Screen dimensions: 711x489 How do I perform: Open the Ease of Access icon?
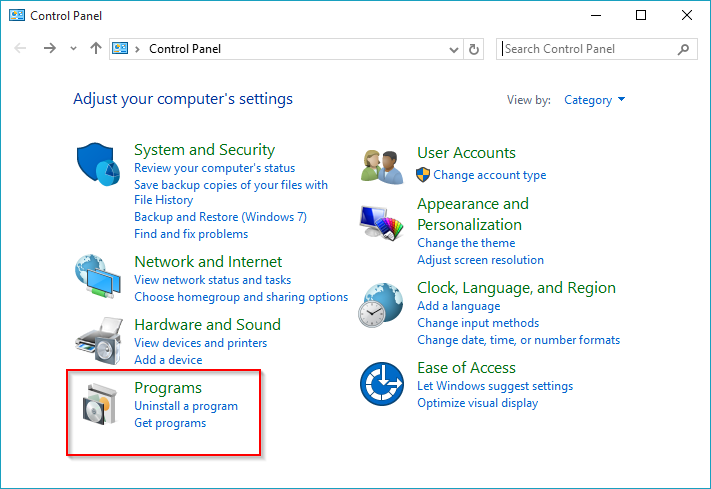click(x=382, y=384)
